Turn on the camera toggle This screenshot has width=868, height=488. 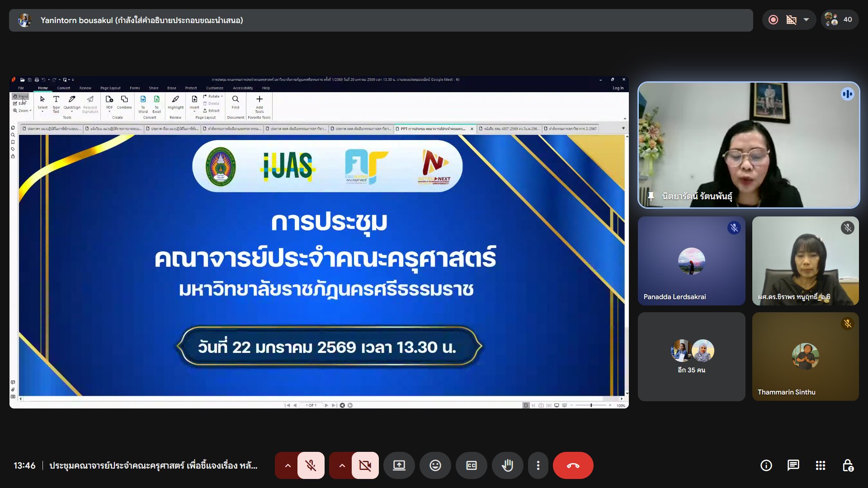pos(365,465)
